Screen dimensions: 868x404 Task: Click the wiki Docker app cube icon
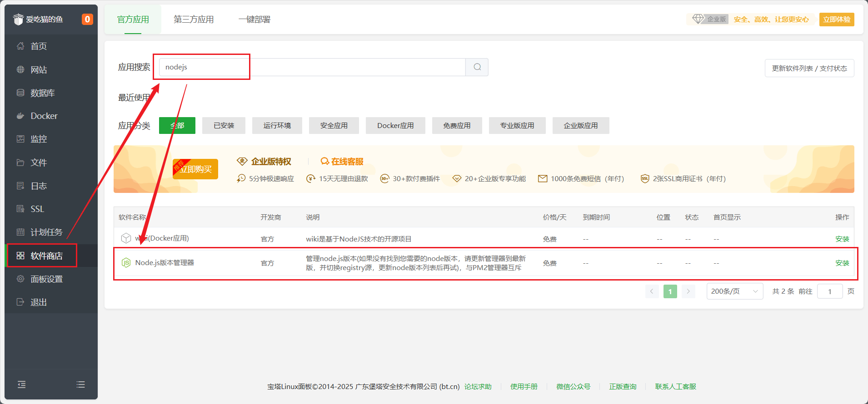(126, 238)
